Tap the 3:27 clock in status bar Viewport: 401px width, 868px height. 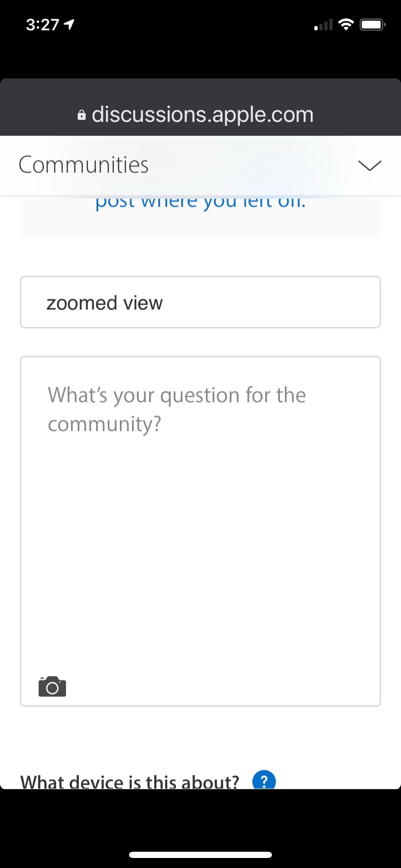coord(42,25)
